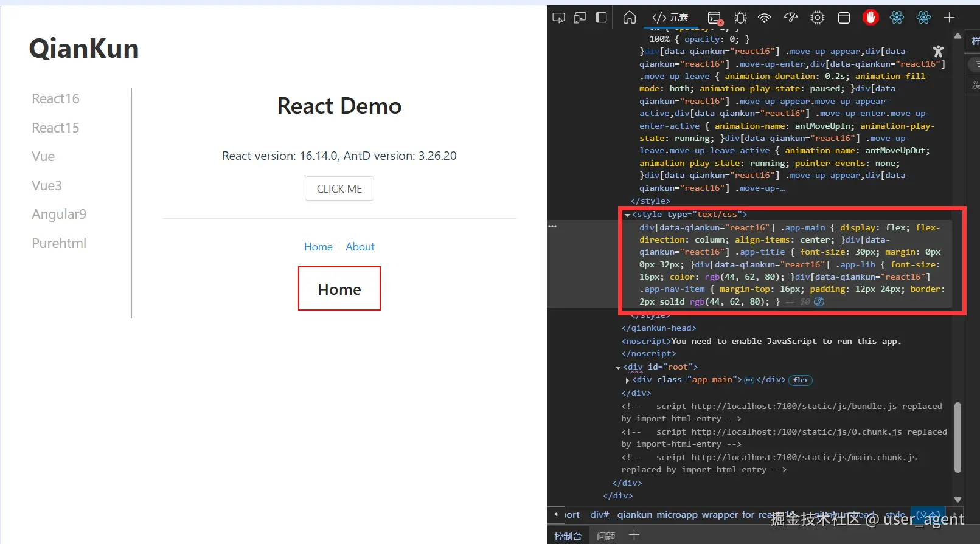
Task: Toggle device emulation mode icon
Action: pos(580,18)
